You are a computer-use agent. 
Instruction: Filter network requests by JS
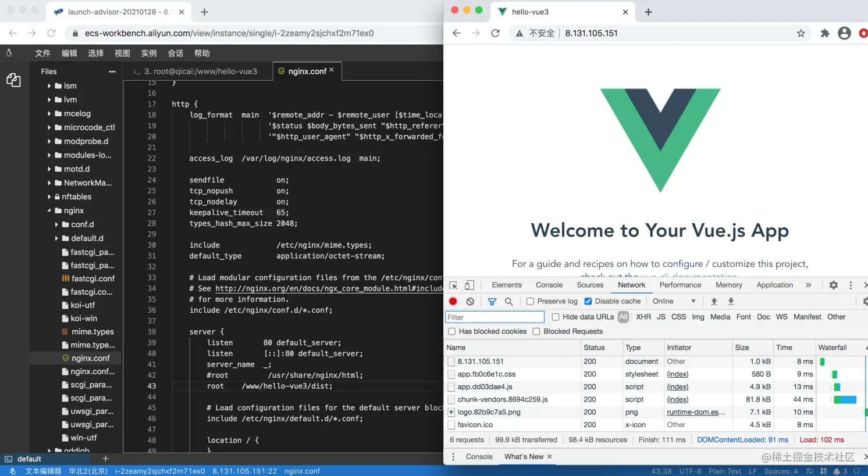[x=661, y=317]
